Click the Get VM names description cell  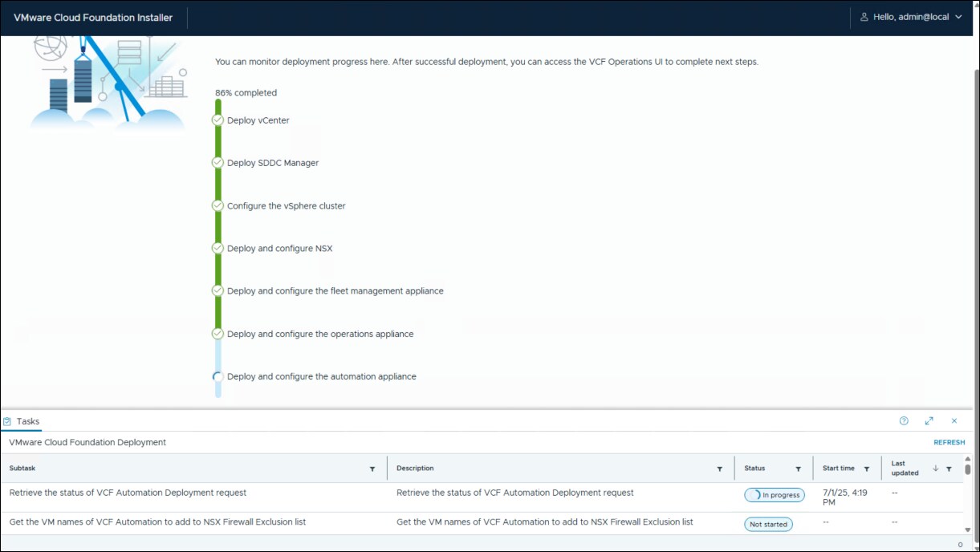click(x=545, y=522)
